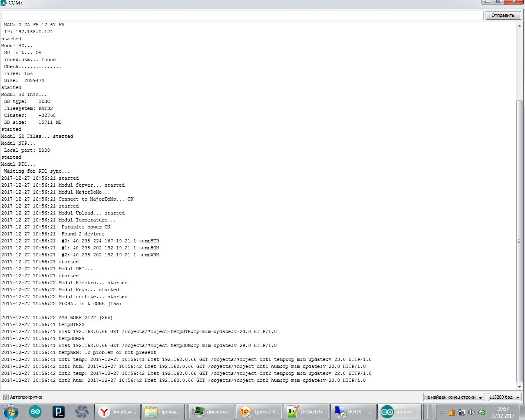The width and height of the screenshot is (525, 420).
Task: Launch pinned Arduino IDE from taskbar
Action: (x=35, y=412)
